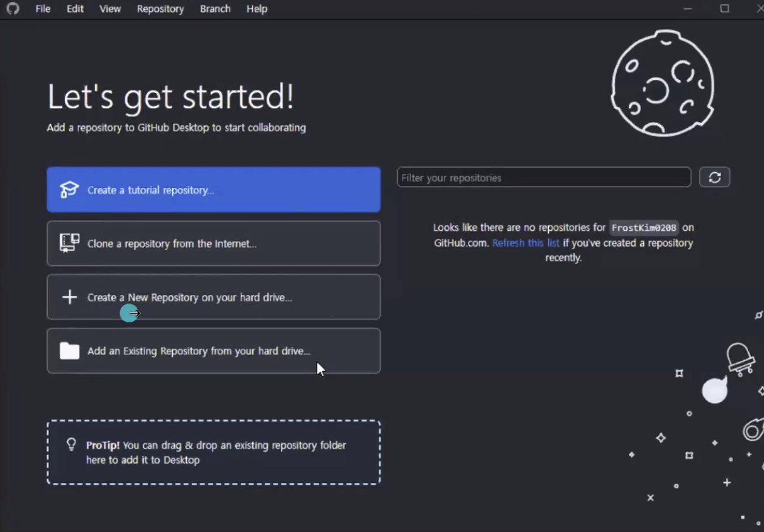
Task: Open the View menu
Action: [x=110, y=9]
